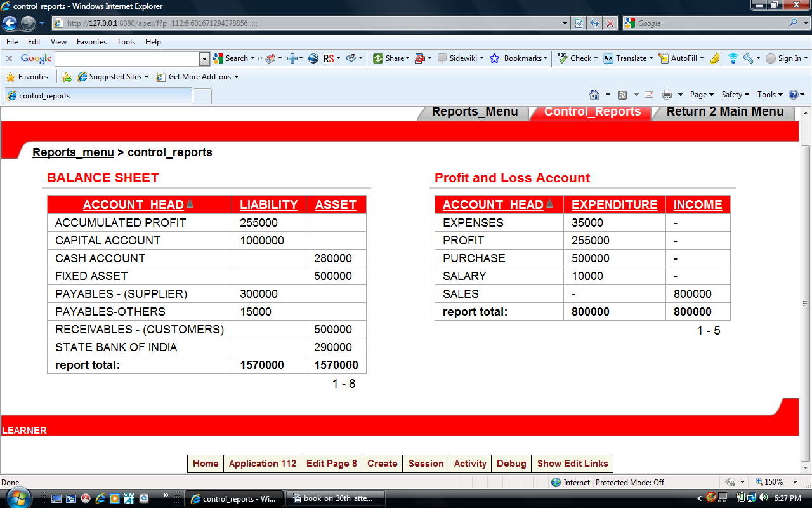Click the Google toolbar Bookmarks star
Image resolution: width=812 pixels, height=508 pixels.
point(495,58)
